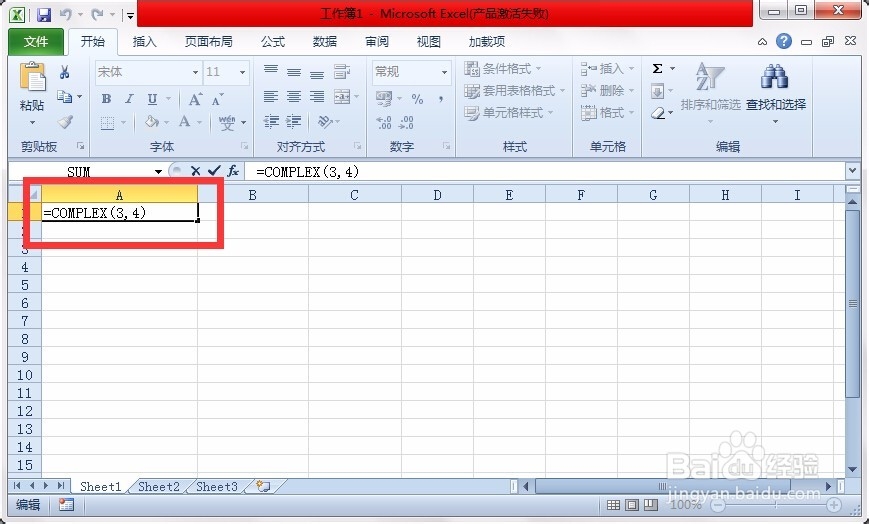
Task: Expand Insert cells (插入) menu
Action: coord(631,69)
